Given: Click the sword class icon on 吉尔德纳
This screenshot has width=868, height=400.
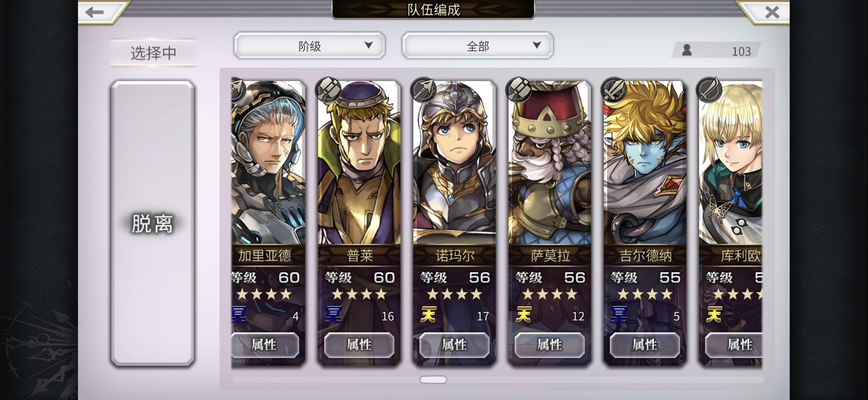Looking at the screenshot, I should click(x=614, y=89).
